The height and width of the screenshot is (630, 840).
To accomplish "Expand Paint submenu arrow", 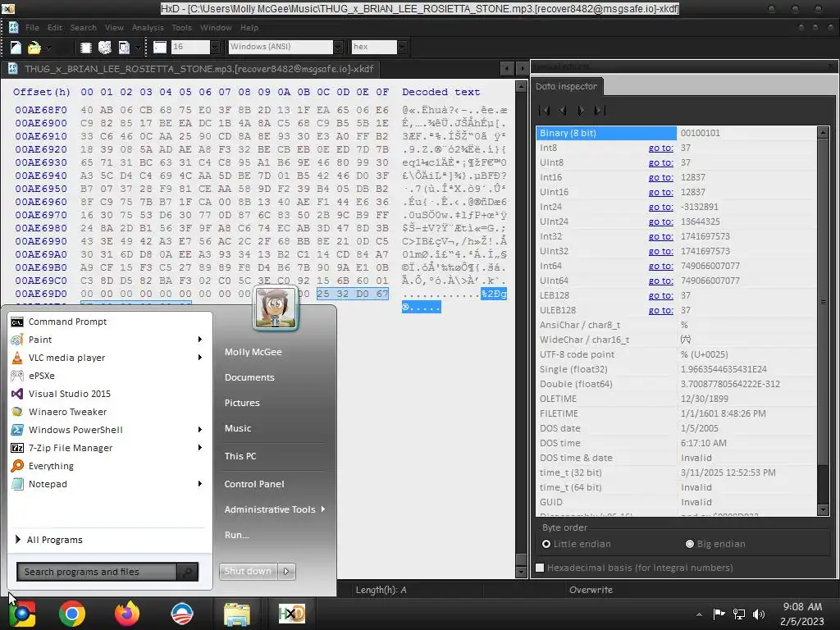I will tap(200, 339).
